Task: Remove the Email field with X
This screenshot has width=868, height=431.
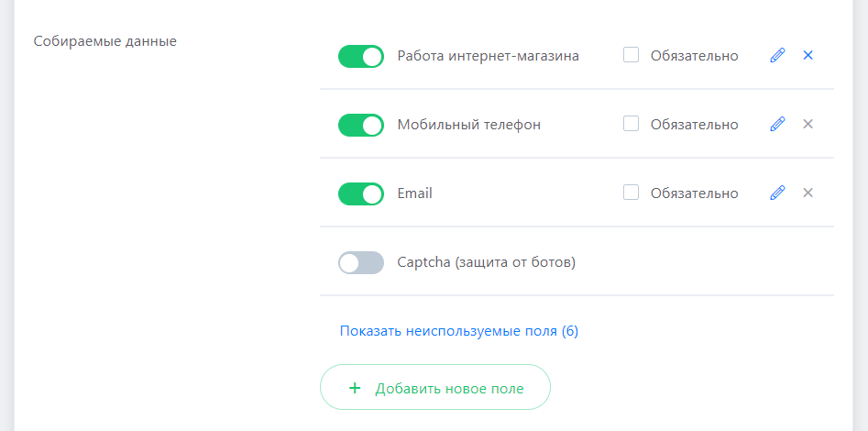Action: point(808,193)
